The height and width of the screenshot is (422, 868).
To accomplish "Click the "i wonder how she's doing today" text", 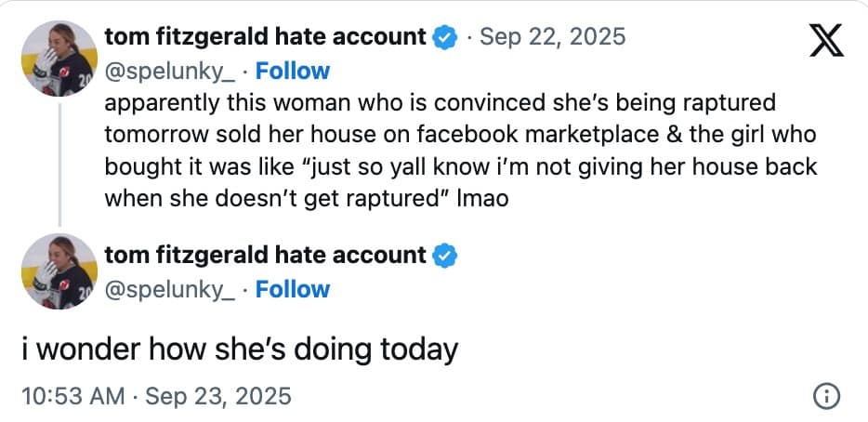I will click(240, 349).
